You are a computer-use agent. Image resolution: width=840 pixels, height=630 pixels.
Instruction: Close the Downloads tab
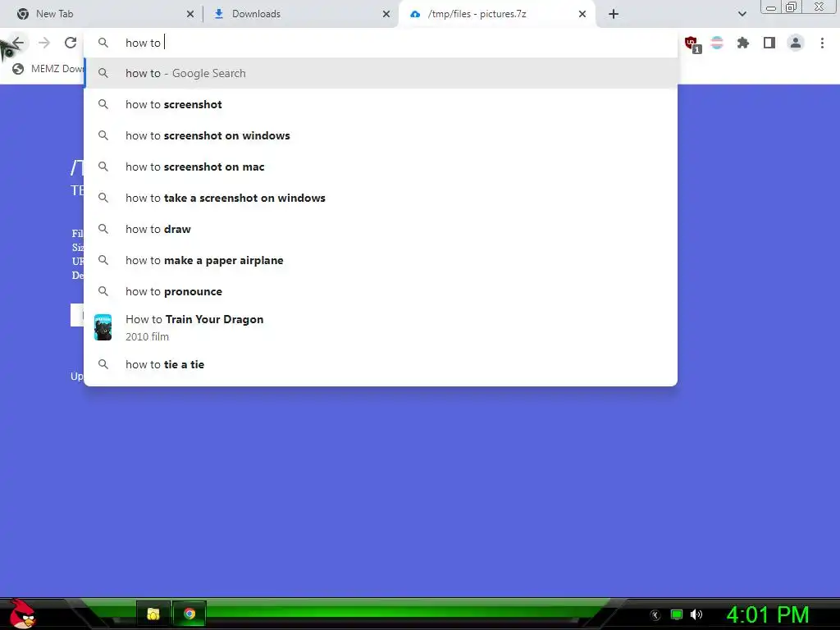pos(386,14)
